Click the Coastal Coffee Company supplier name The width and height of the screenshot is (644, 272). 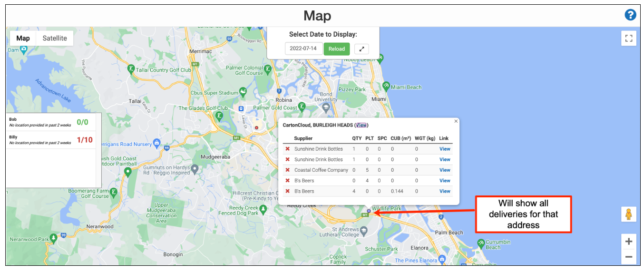pos(321,170)
